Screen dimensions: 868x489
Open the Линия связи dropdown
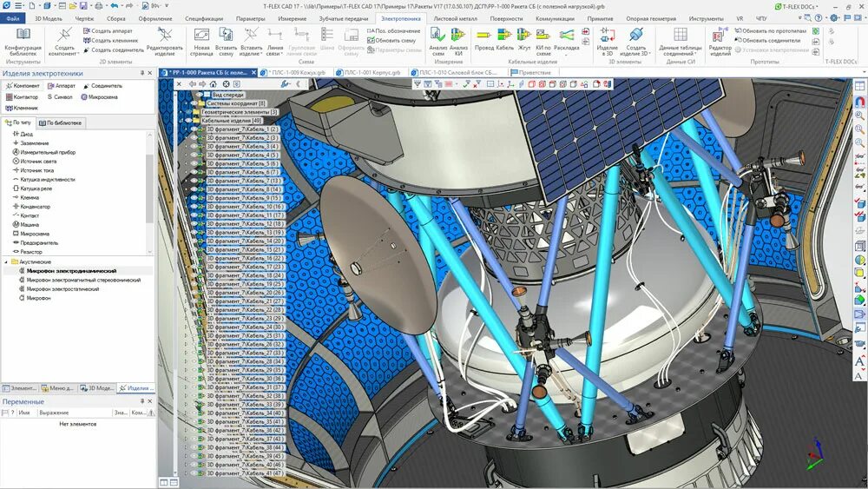pyautogui.click(x=282, y=54)
